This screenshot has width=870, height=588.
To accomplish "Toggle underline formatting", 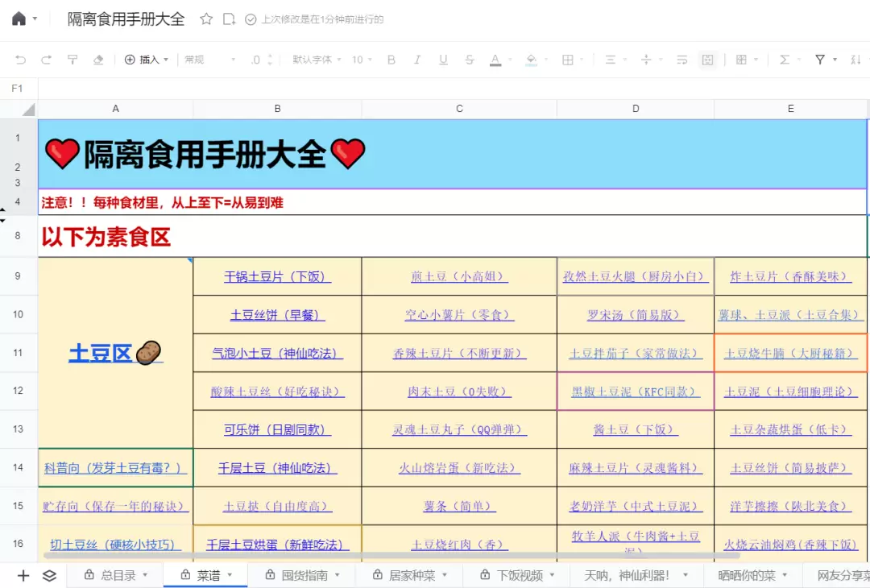I will tap(443, 60).
